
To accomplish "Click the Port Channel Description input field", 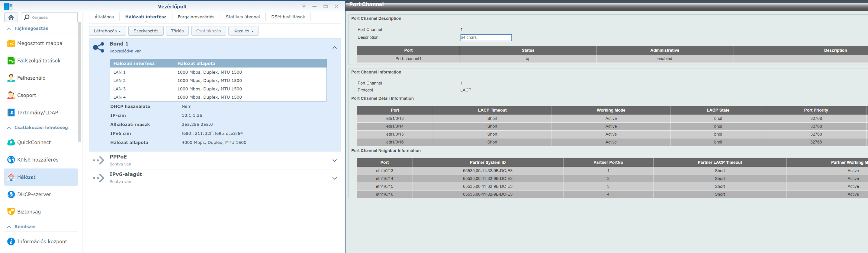I will pyautogui.click(x=486, y=38).
